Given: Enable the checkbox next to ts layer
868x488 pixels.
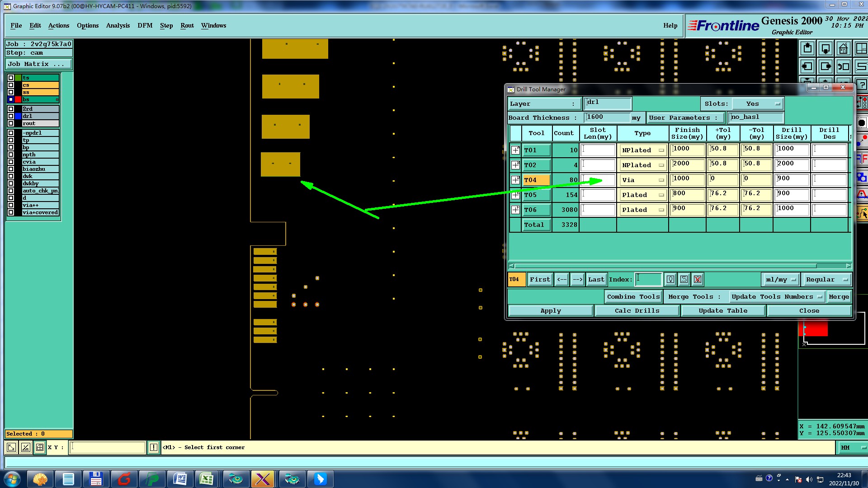Looking at the screenshot, I should point(11,78).
